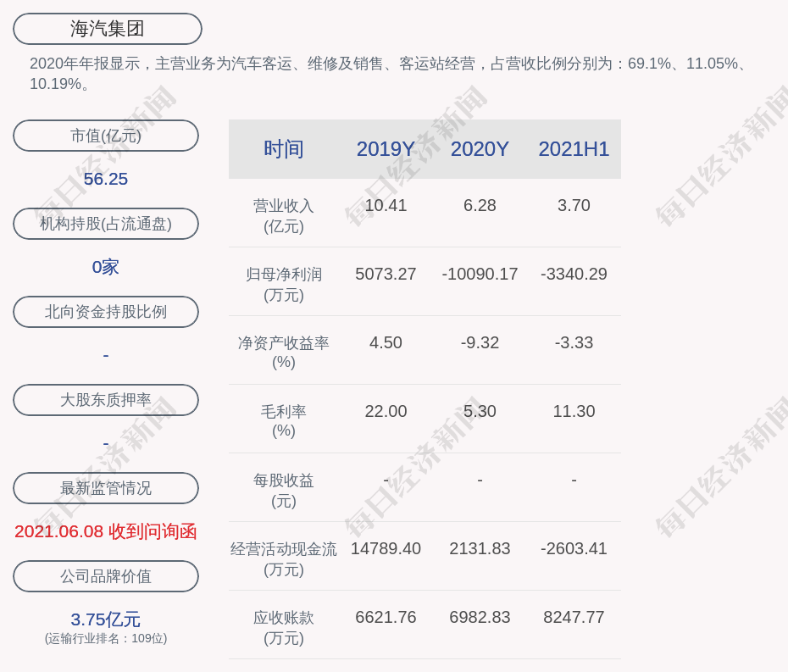Image resolution: width=788 pixels, height=672 pixels.
Task: Select the 3.75亿元 brand value text
Action: (106, 619)
